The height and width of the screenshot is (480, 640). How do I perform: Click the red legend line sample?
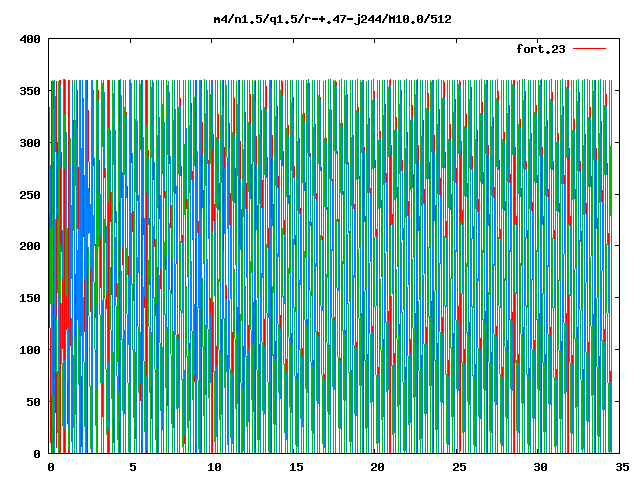(589, 49)
